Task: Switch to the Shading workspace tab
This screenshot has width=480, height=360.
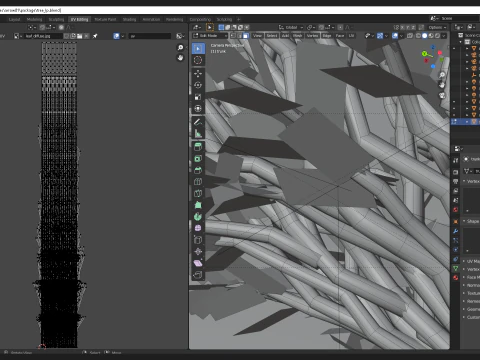Action: pos(129,19)
